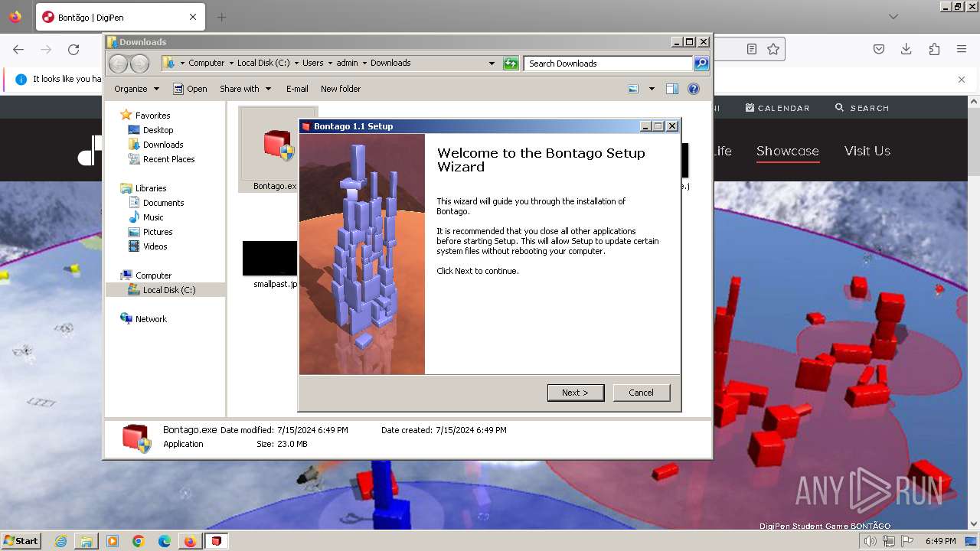The height and width of the screenshot is (551, 980).
Task: Open Windows Explorer taskbar icon
Action: pos(87,541)
